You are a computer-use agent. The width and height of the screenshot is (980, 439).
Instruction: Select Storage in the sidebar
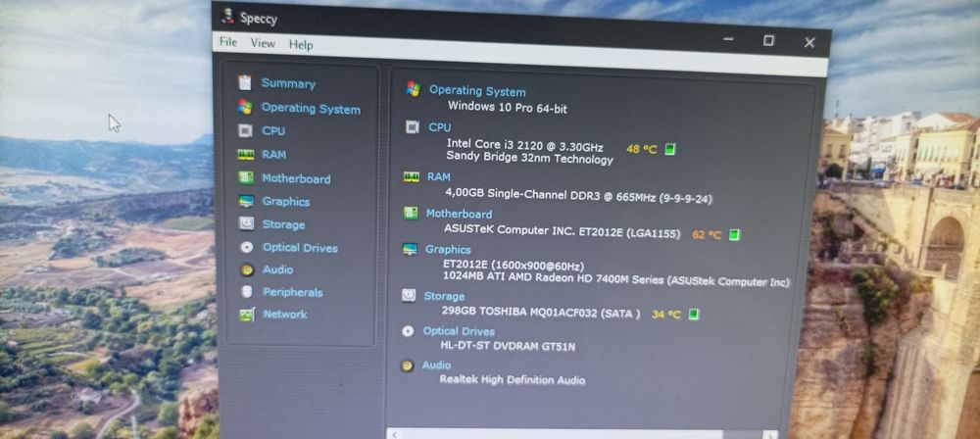point(284,223)
